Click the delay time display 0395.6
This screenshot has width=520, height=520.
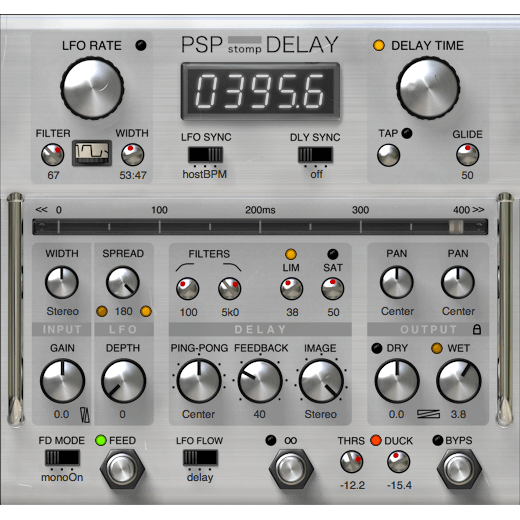(x=261, y=91)
